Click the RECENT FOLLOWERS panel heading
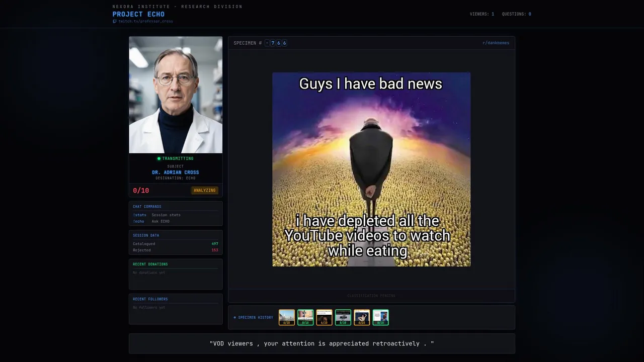The height and width of the screenshot is (362, 644). pyautogui.click(x=150, y=299)
